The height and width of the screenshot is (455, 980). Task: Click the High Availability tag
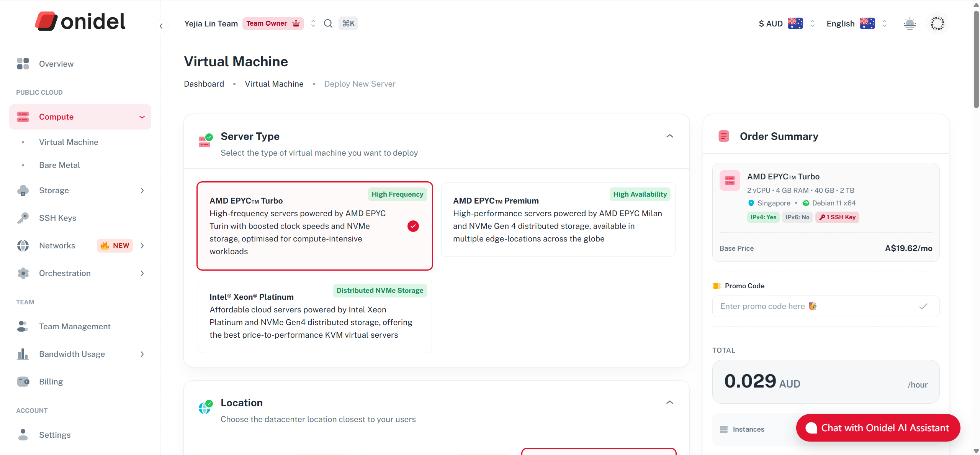640,194
